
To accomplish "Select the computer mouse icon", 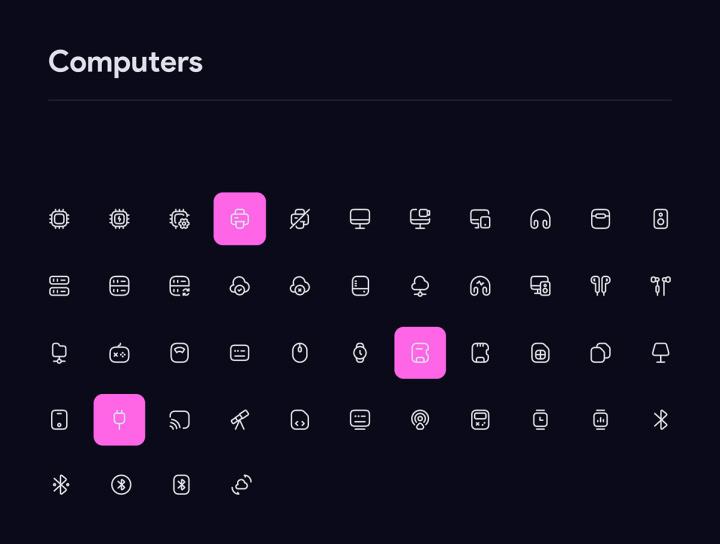I will 300,353.
